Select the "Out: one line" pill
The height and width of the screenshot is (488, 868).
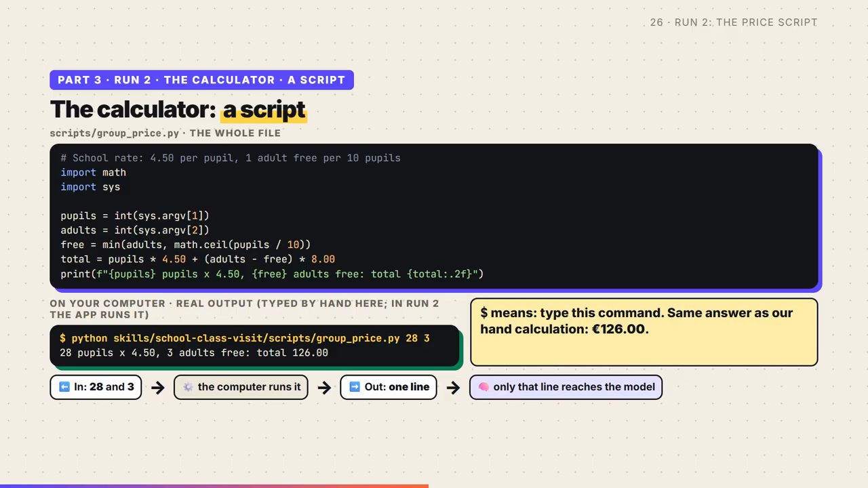point(389,387)
